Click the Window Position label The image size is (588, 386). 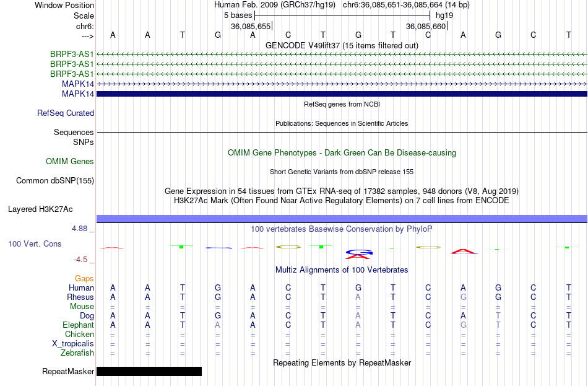point(64,5)
